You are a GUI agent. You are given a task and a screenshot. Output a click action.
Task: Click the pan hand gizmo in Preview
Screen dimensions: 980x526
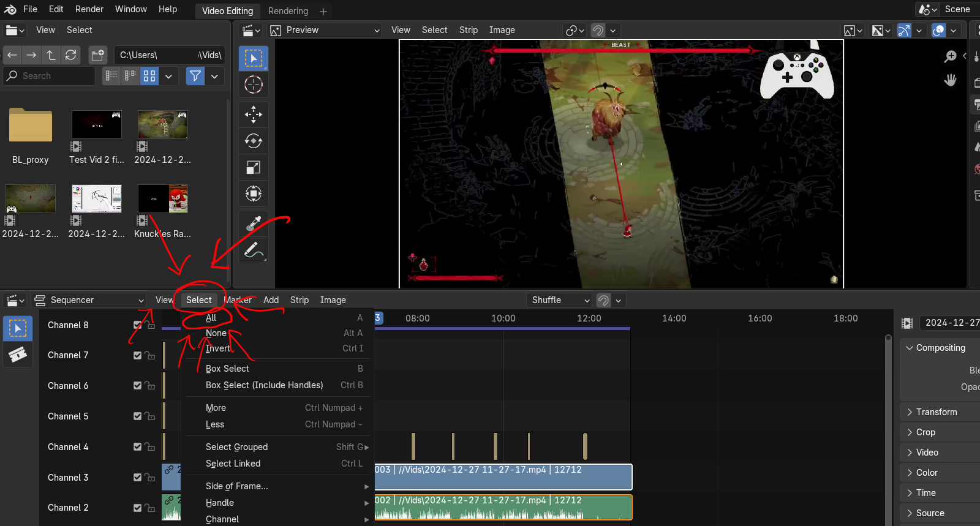951,80
